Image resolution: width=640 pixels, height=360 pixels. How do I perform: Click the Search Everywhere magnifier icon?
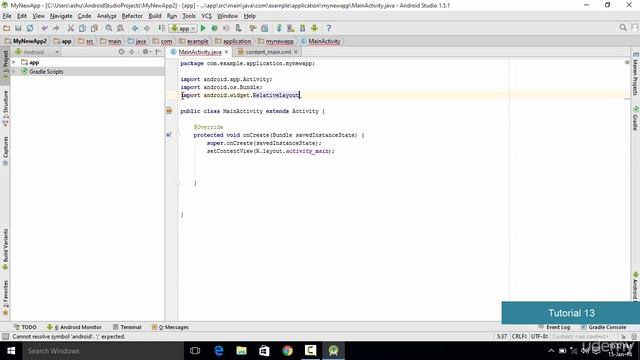click(623, 28)
